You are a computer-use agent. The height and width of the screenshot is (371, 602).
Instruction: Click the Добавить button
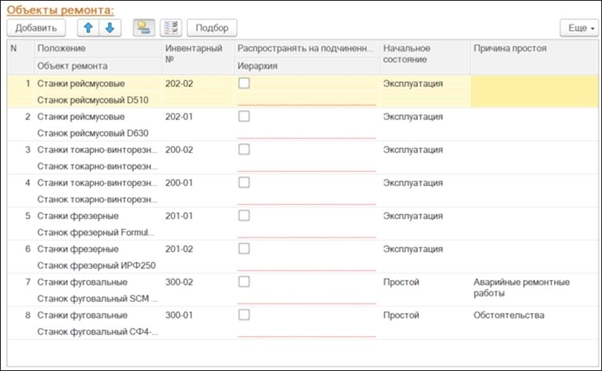coord(36,28)
